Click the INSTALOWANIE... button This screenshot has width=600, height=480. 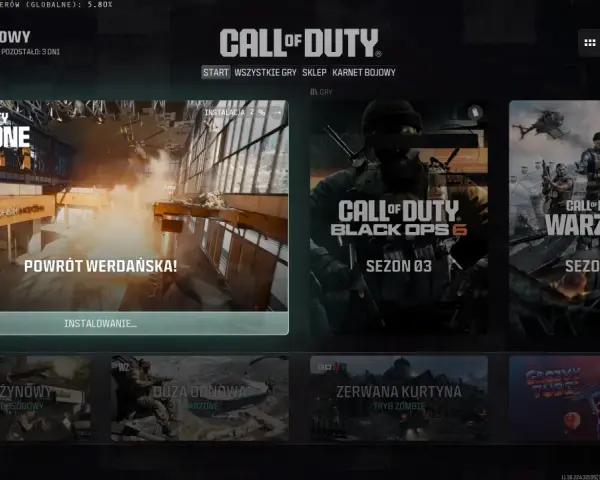(x=144, y=323)
